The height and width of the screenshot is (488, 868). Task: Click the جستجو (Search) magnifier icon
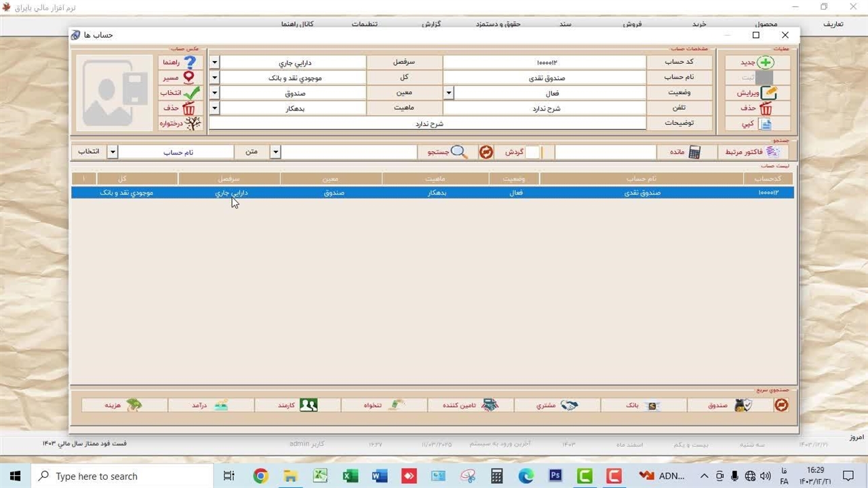point(458,152)
